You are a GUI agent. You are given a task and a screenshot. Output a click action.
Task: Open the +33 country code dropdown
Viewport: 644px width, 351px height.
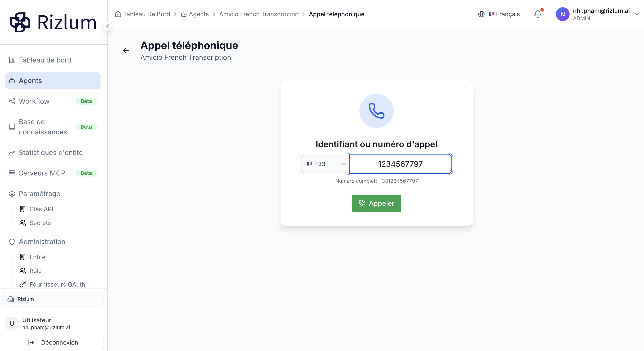pyautogui.click(x=325, y=164)
